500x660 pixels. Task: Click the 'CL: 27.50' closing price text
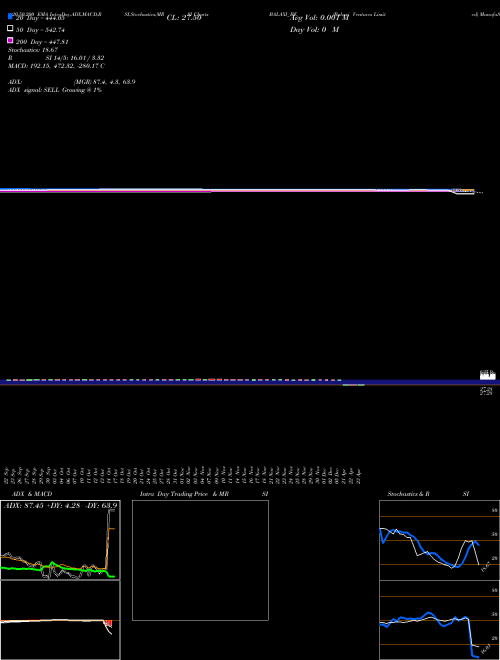[x=184, y=18]
